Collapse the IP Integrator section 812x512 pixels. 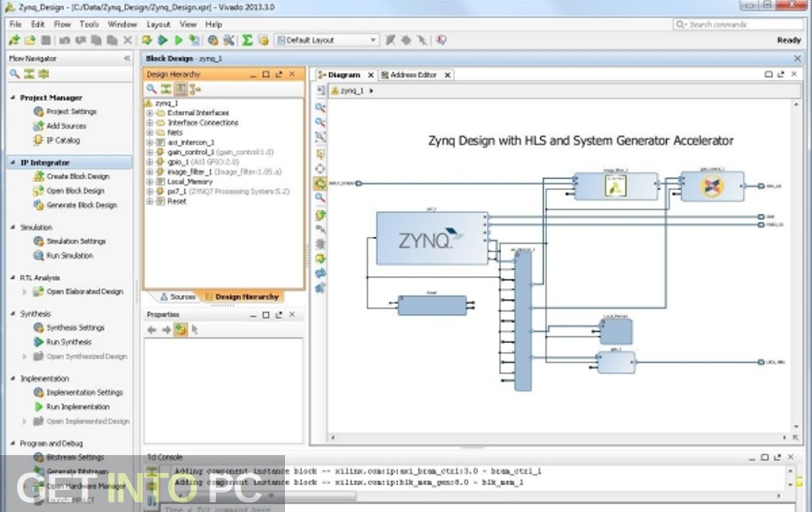pos(13,163)
